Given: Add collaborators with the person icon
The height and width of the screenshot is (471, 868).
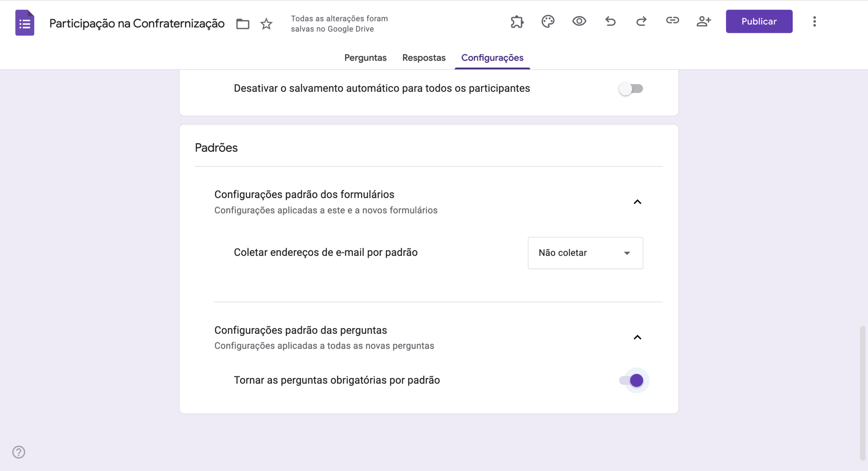Looking at the screenshot, I should point(704,21).
